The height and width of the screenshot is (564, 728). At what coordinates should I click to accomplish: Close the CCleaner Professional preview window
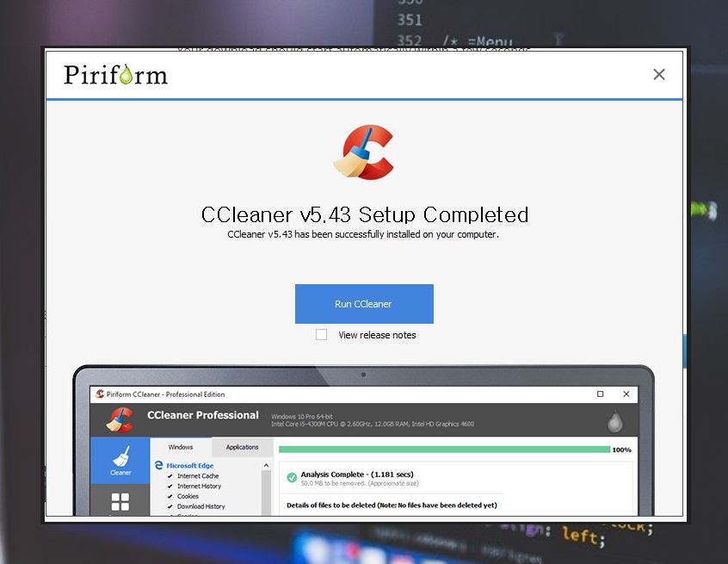(626, 394)
